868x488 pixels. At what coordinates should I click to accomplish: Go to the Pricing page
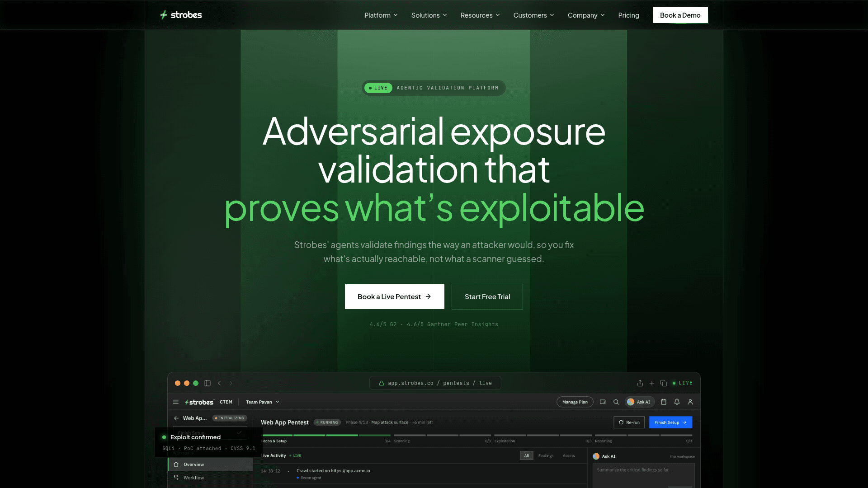point(628,15)
